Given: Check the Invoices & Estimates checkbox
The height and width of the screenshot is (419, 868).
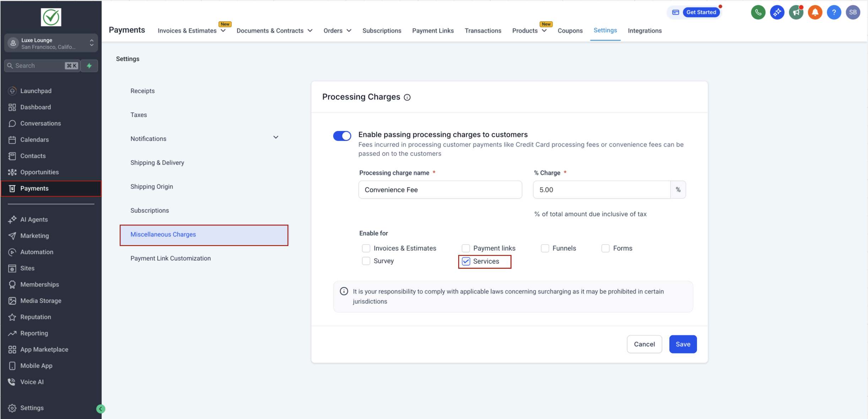Looking at the screenshot, I should point(366,248).
